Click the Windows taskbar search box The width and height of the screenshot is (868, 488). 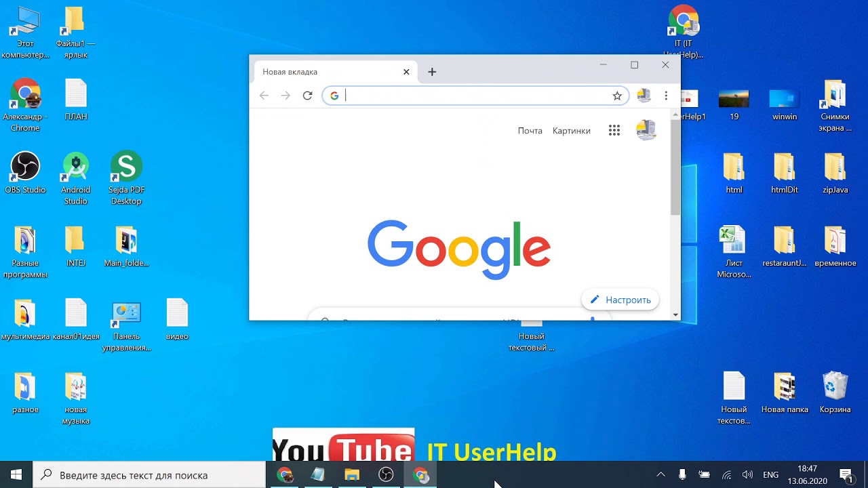coord(149,474)
